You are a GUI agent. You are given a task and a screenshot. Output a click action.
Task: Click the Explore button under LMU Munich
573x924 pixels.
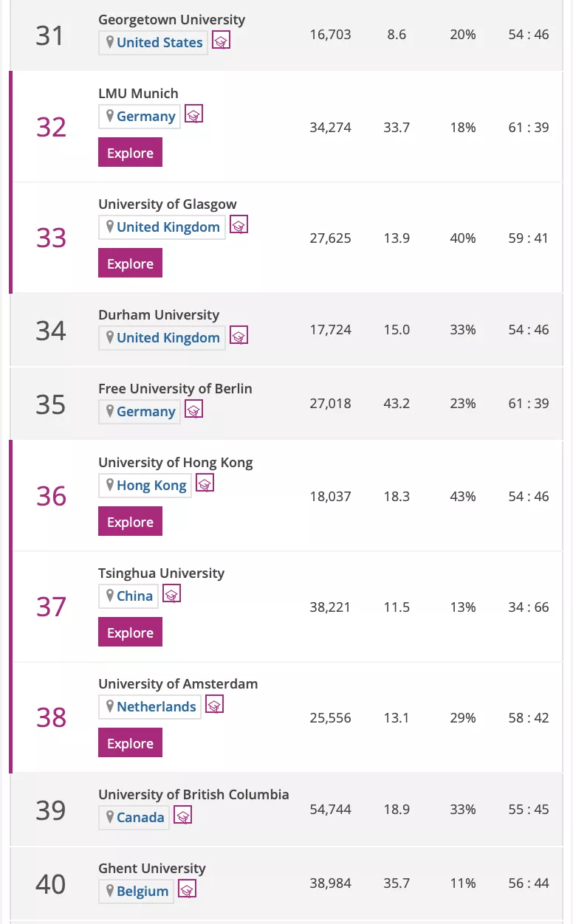(130, 152)
